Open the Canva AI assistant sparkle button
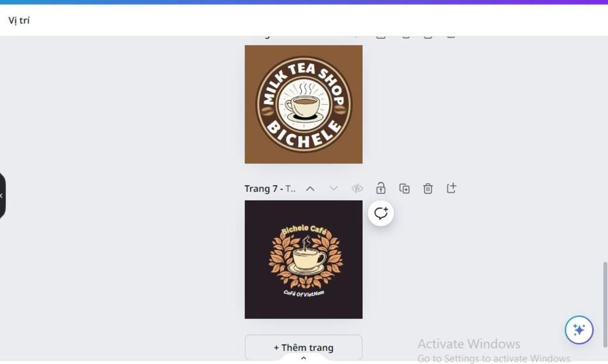608x364 pixels. click(579, 330)
